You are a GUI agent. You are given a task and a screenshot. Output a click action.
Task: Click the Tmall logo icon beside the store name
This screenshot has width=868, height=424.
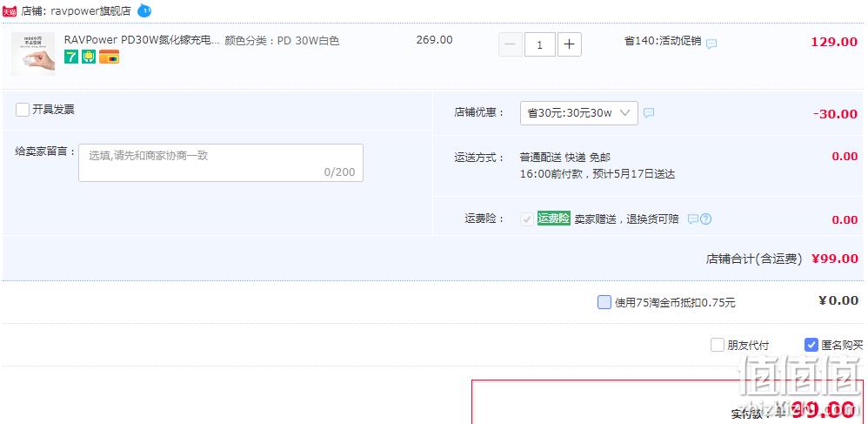pos(9,11)
